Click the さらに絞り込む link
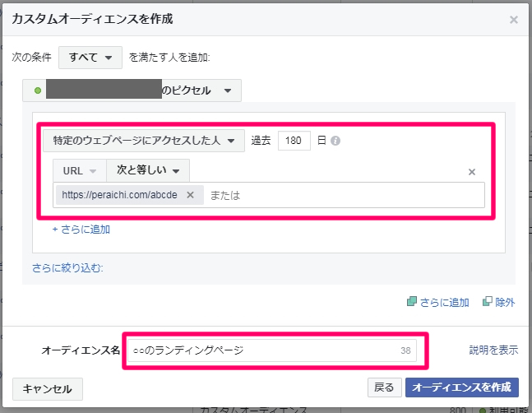Screen dimensions: 532x413 67,267
